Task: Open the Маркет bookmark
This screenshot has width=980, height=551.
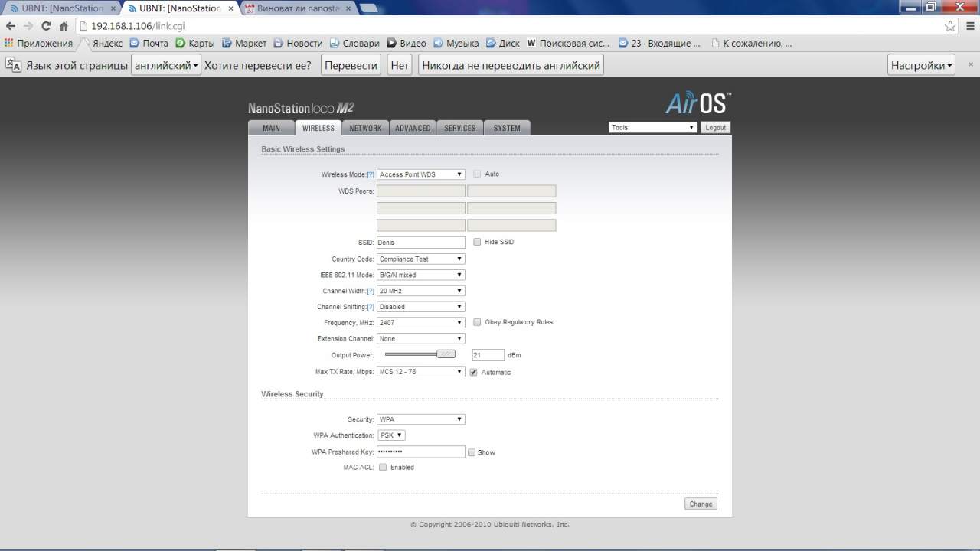Action: pyautogui.click(x=244, y=44)
